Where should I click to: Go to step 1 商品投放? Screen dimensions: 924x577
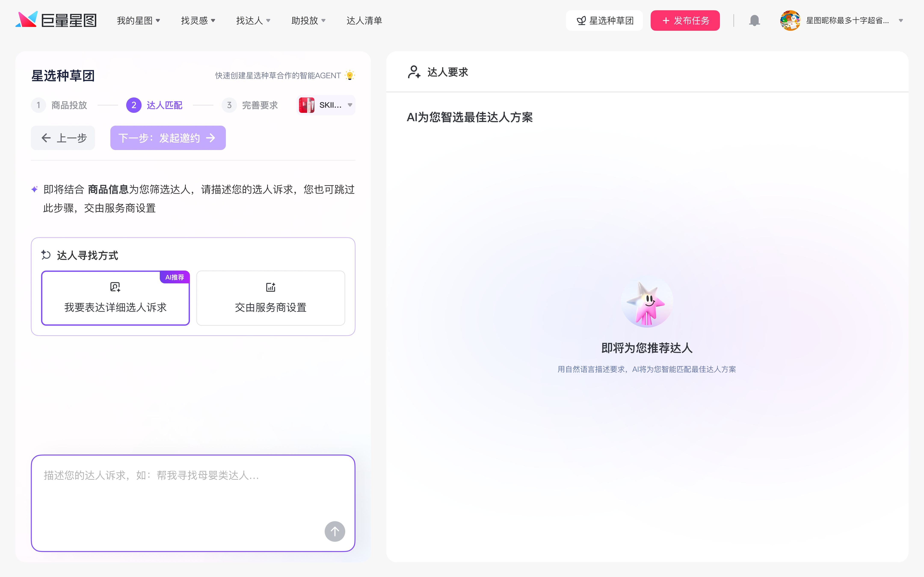click(59, 105)
